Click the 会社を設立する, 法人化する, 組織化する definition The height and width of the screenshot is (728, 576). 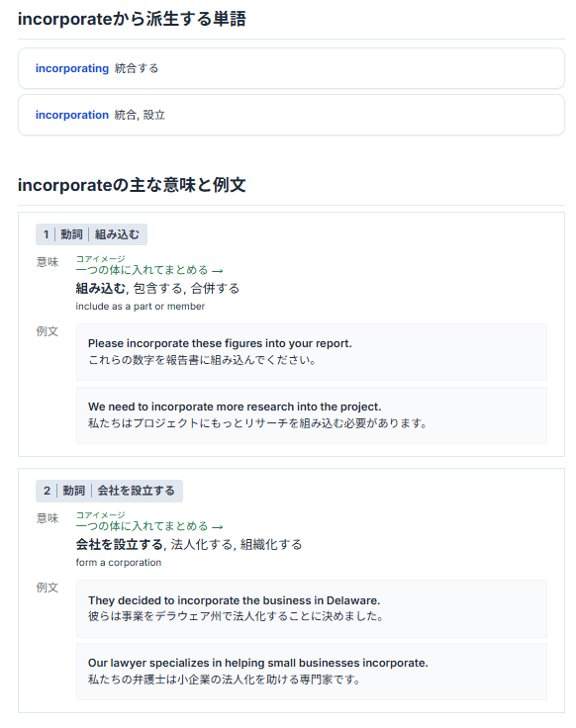pos(189,545)
